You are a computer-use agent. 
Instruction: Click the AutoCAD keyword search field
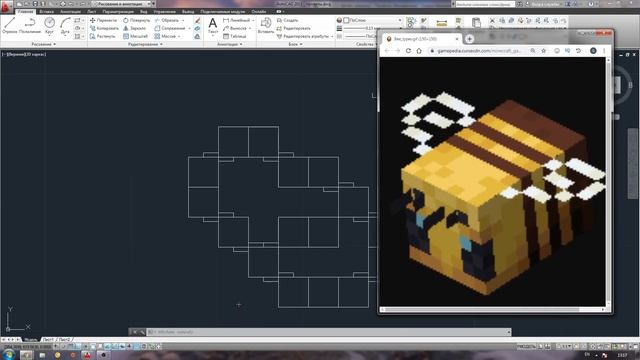pyautogui.click(x=484, y=4)
